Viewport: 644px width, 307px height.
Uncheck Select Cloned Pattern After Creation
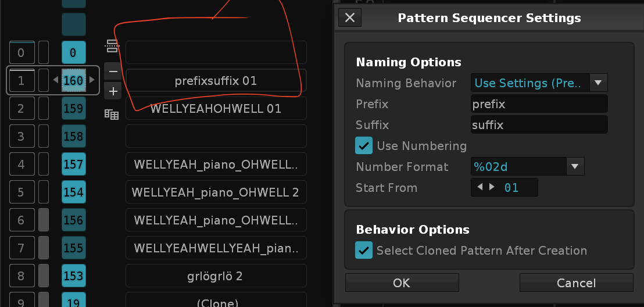[364, 250]
